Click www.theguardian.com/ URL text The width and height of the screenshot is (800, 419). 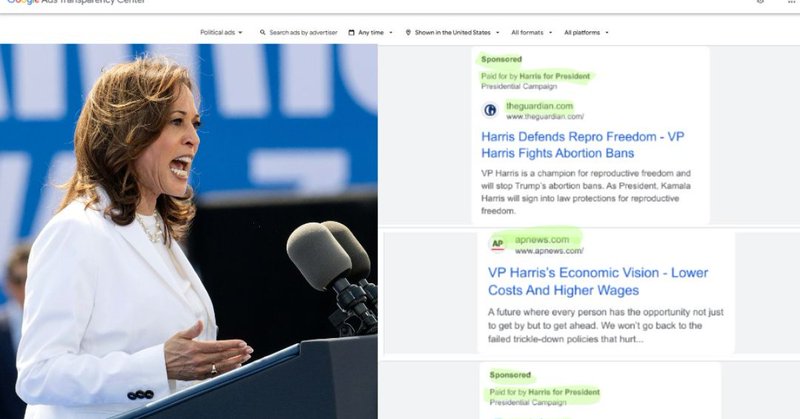(x=545, y=116)
